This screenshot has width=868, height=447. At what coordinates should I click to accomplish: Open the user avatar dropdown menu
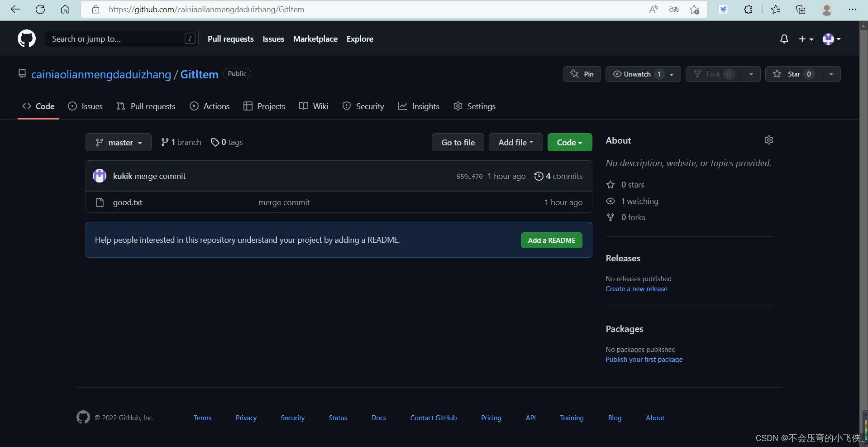point(832,39)
